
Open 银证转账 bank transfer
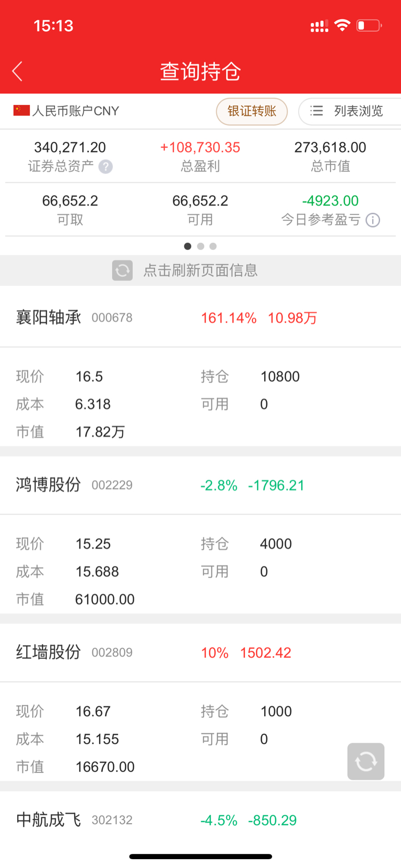pyautogui.click(x=252, y=111)
